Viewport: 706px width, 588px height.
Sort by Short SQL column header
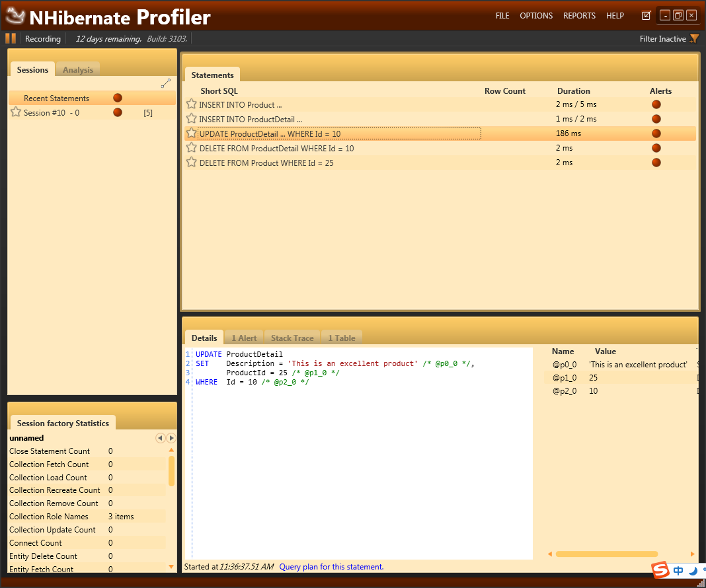point(219,91)
